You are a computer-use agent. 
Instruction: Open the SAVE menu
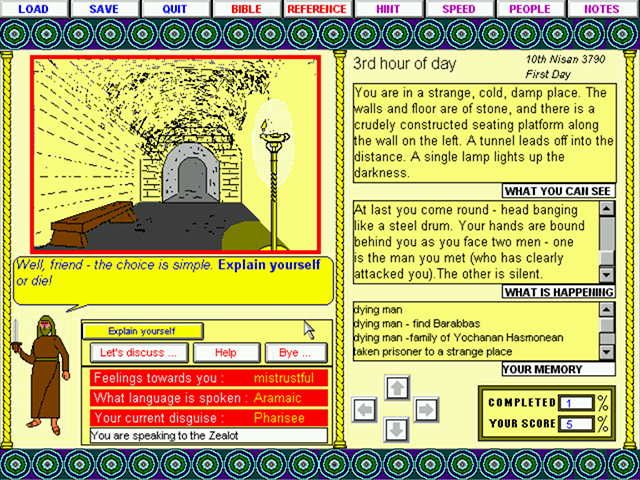click(104, 9)
